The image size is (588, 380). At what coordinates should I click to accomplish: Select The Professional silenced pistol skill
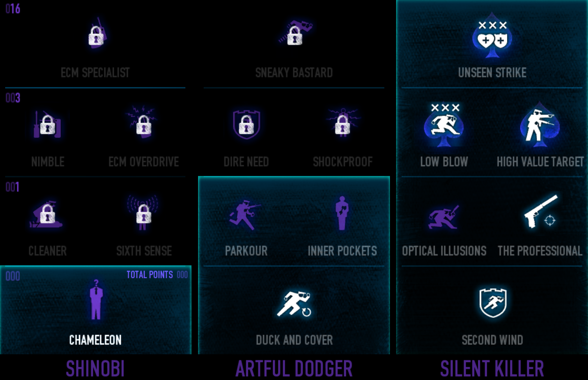[x=541, y=212]
